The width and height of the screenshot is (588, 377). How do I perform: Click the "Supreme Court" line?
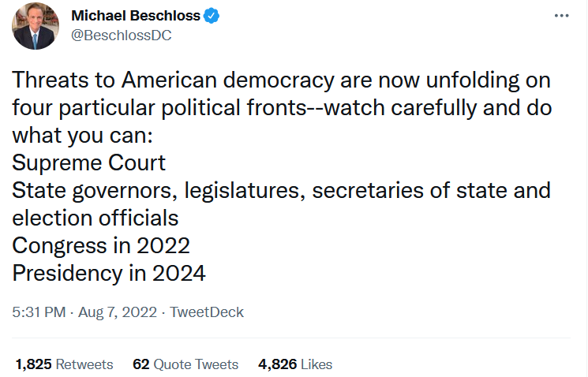tap(89, 163)
